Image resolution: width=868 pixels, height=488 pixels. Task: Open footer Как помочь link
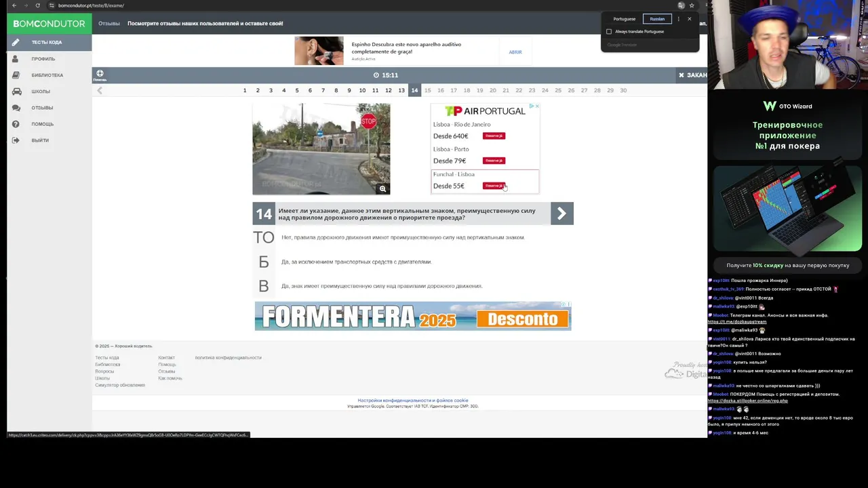click(170, 378)
